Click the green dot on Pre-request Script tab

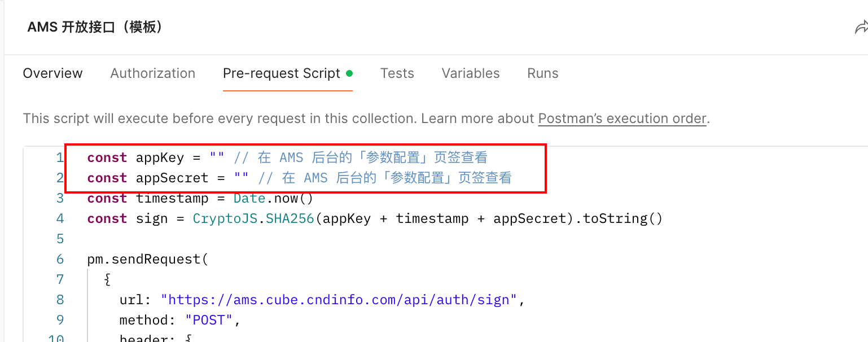pos(349,73)
